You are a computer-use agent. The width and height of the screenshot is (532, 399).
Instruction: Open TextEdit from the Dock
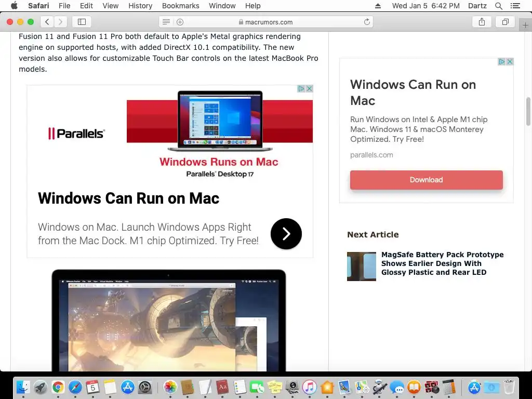point(205,387)
